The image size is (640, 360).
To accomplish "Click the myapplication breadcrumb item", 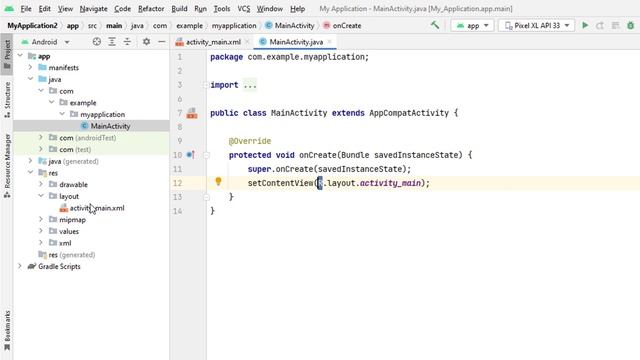I will (234, 25).
